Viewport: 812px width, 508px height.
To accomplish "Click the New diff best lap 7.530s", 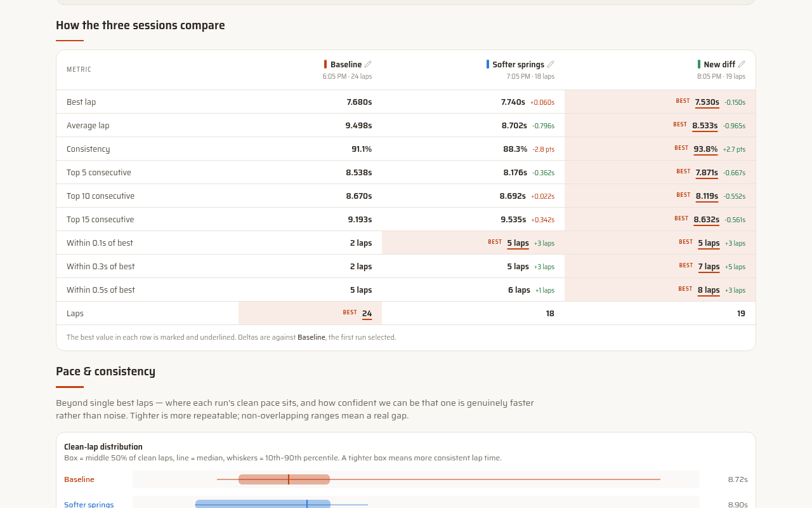I will [x=707, y=102].
